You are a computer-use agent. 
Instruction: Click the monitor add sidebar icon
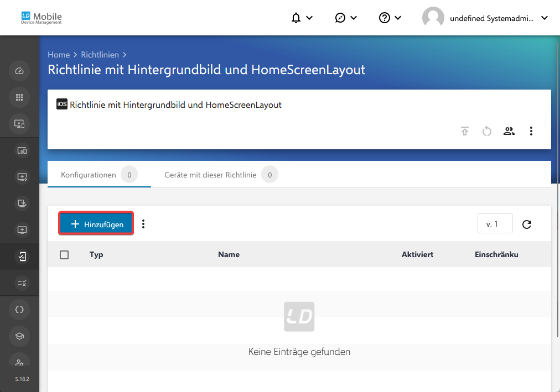[22, 230]
